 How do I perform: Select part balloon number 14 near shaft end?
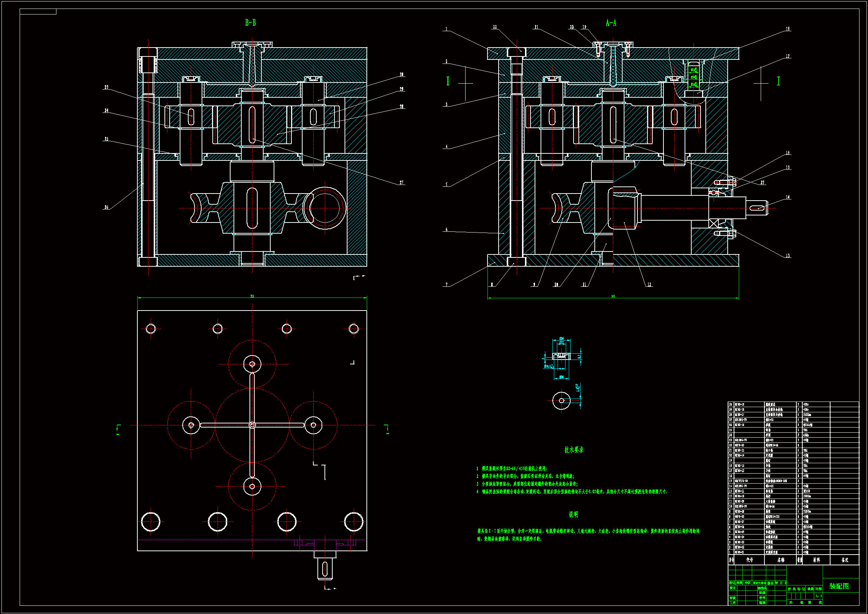pos(788,197)
